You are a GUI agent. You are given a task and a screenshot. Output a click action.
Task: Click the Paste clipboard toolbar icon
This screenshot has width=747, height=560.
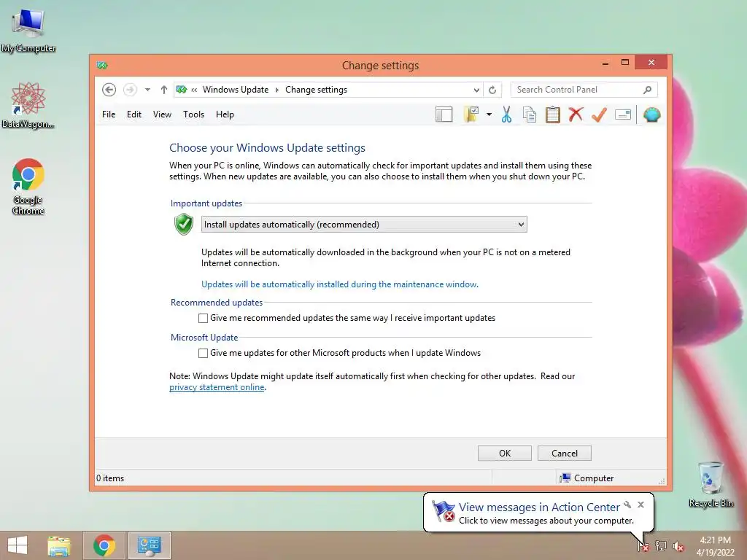coord(553,114)
